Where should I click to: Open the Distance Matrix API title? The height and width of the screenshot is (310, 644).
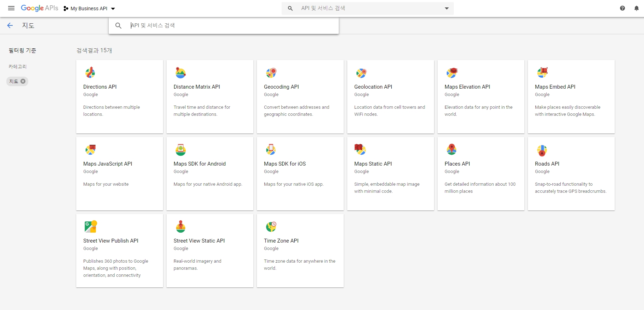(197, 87)
